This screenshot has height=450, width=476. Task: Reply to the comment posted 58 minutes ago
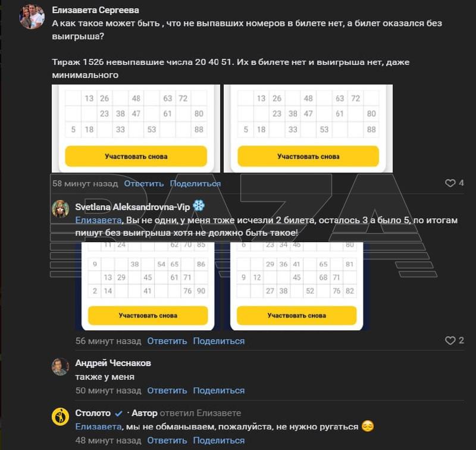(144, 184)
